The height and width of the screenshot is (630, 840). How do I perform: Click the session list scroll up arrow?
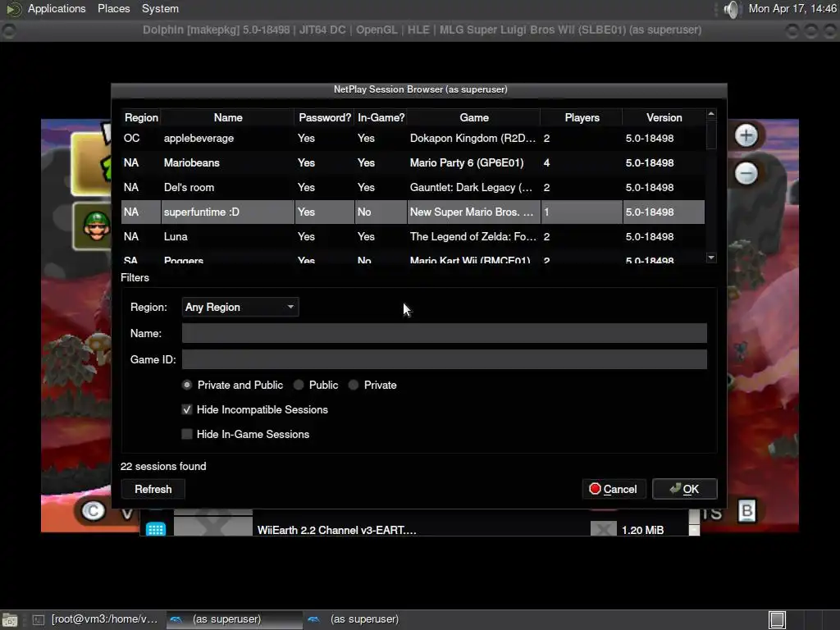point(711,113)
